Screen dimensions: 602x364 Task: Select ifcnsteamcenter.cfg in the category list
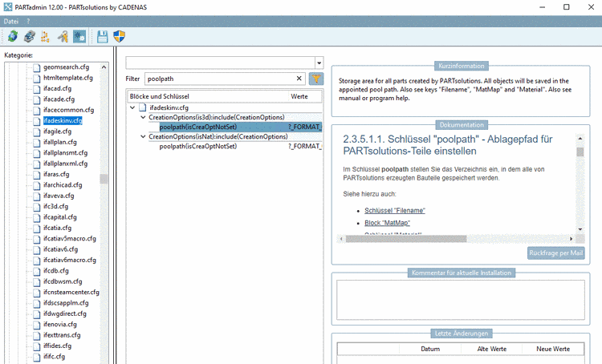(71, 293)
